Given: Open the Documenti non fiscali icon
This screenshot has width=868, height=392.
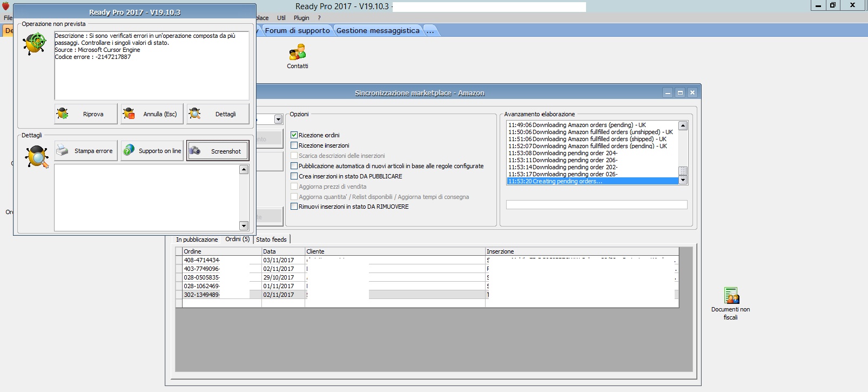Looking at the screenshot, I should (x=731, y=304).
